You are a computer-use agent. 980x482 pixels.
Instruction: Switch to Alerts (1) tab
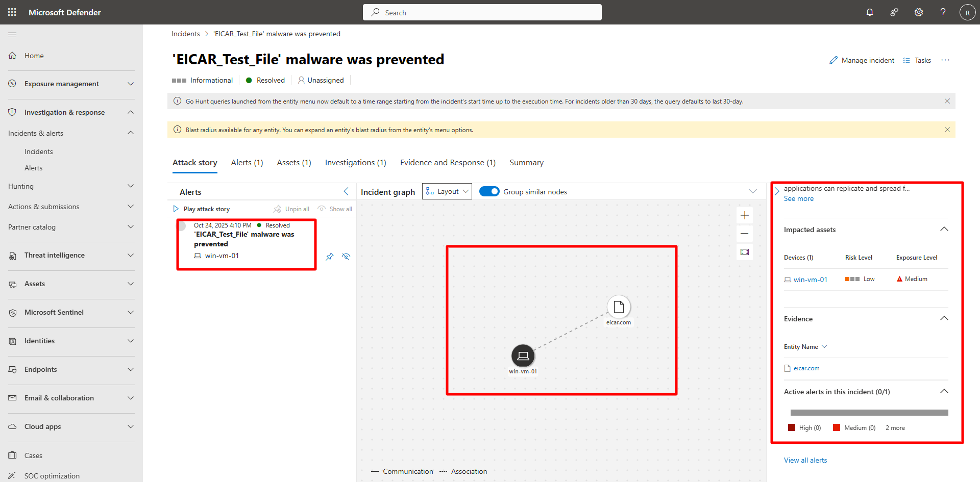pos(247,163)
